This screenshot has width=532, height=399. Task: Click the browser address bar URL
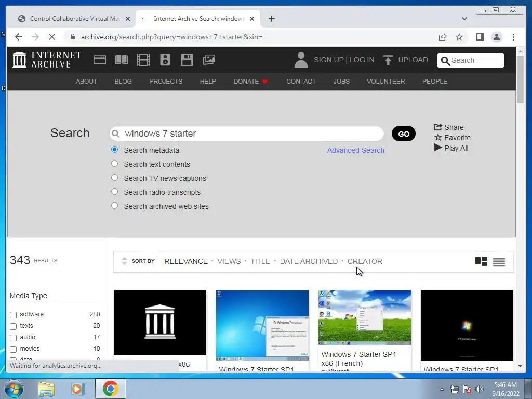tap(171, 37)
